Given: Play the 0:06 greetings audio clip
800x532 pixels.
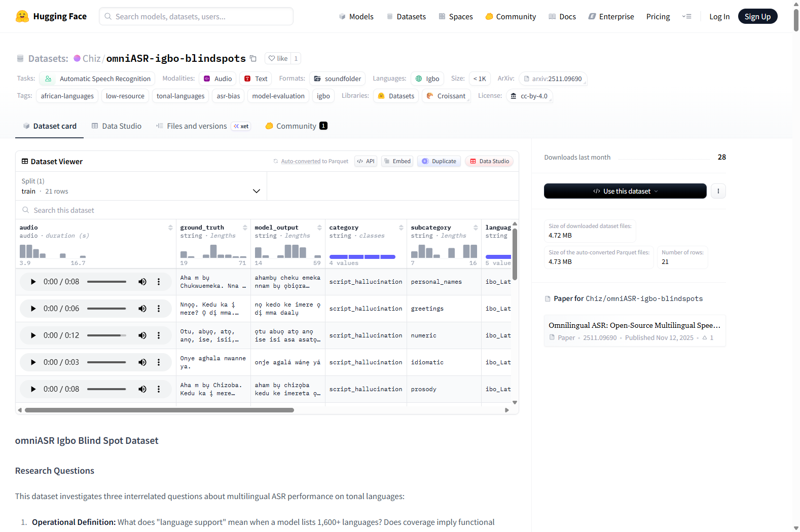Looking at the screenshot, I should coord(33,309).
